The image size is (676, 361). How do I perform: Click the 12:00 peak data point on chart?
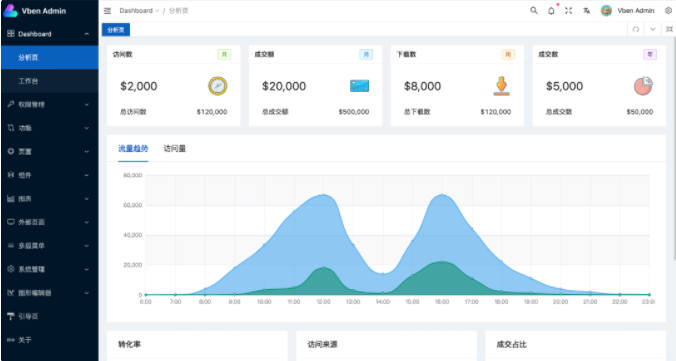click(323, 195)
